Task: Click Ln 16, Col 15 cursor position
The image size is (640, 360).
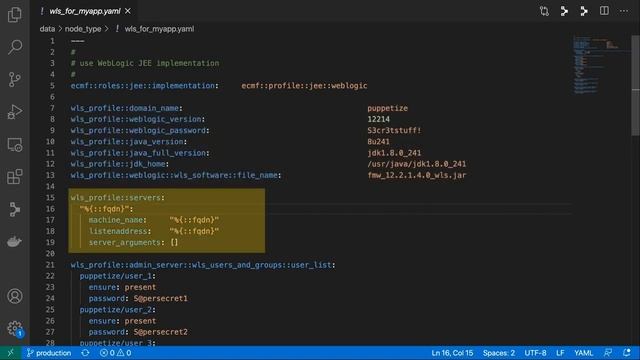Action: point(452,353)
